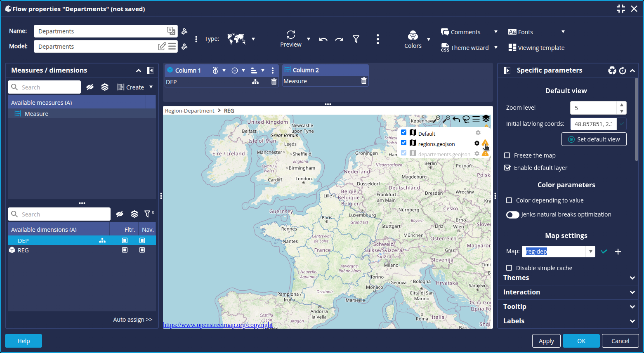Toggle Fltr. checkbox for DEP dimension

point(125,240)
